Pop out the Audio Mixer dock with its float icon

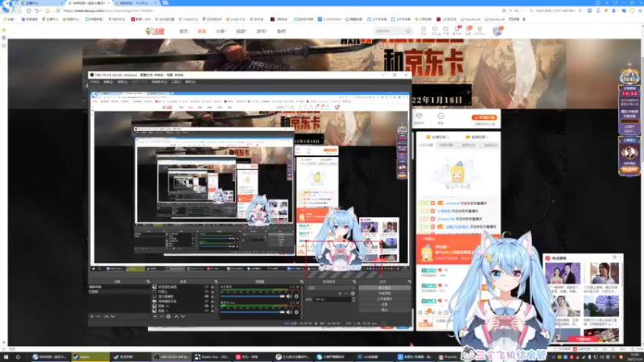(x=301, y=282)
